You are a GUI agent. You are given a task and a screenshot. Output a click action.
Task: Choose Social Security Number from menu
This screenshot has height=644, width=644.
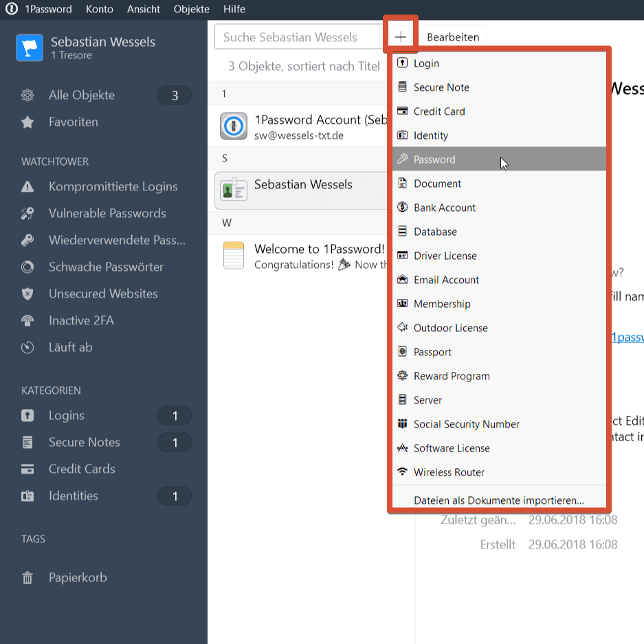coord(499,424)
